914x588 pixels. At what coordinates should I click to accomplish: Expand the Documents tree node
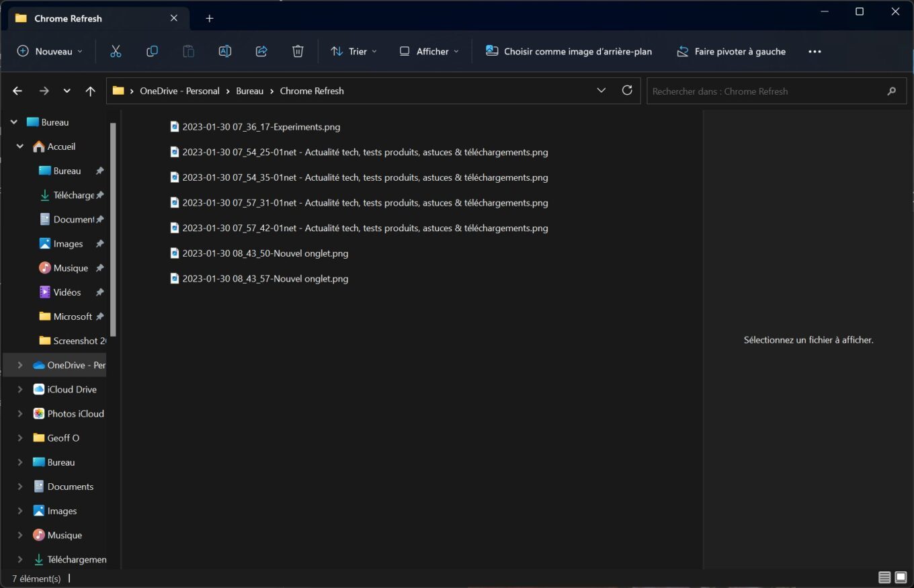tap(19, 487)
